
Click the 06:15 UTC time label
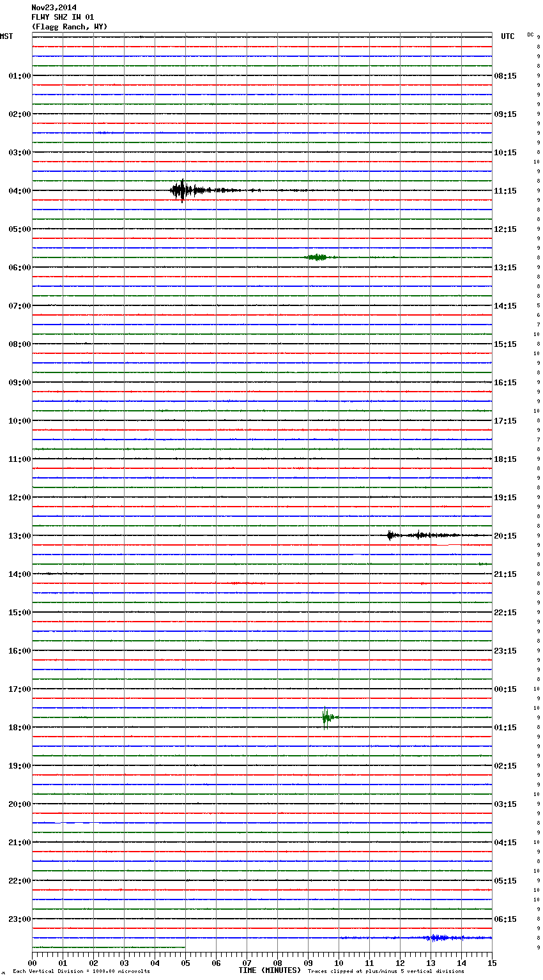[x=505, y=919]
